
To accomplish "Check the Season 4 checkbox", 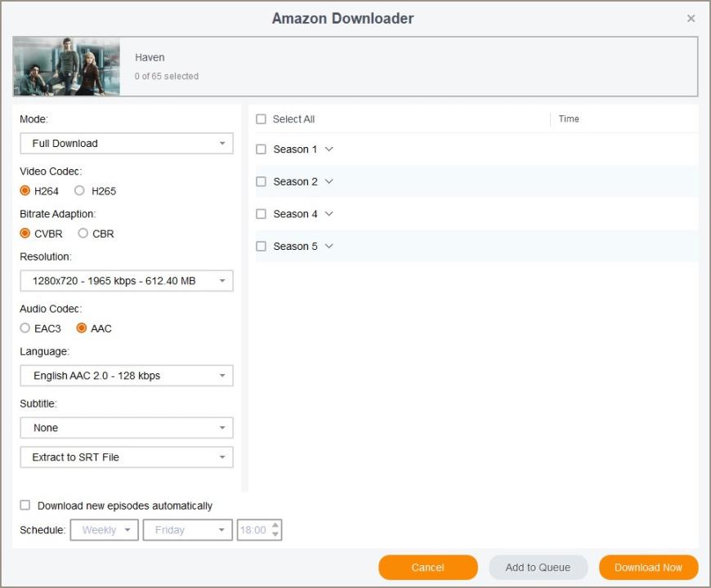I will click(262, 214).
